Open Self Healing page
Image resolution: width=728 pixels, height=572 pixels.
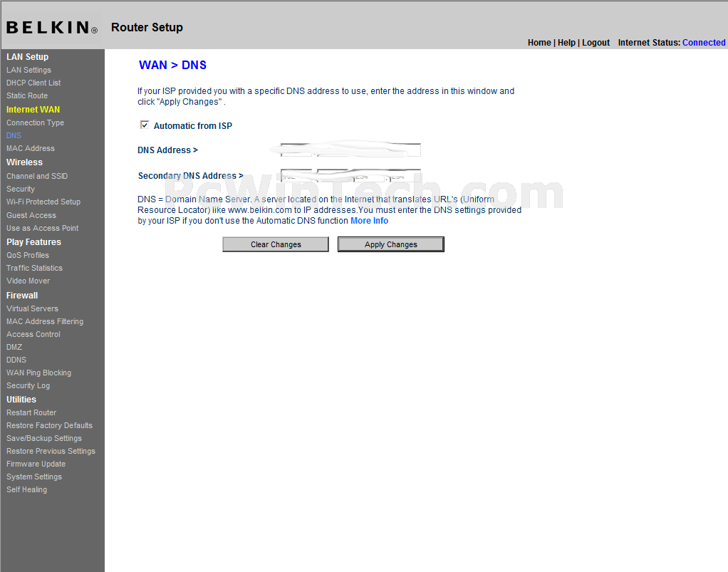26,490
